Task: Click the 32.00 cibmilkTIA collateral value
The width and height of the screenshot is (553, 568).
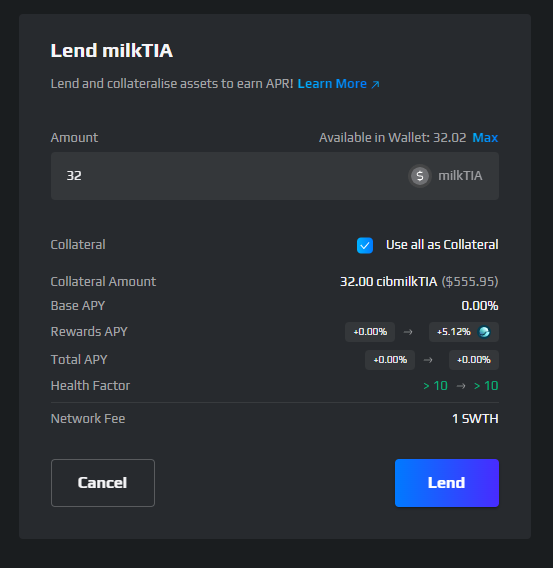Action: pyautogui.click(x=389, y=281)
